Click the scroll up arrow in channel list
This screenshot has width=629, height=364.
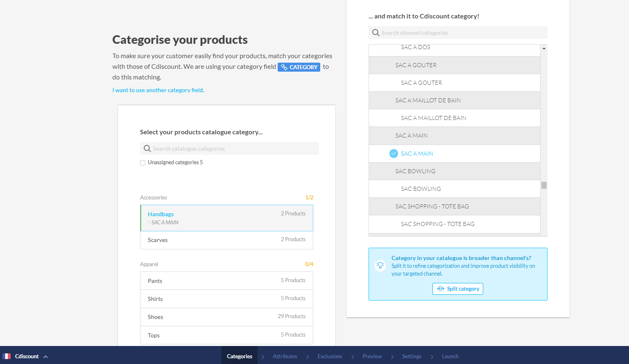pyautogui.click(x=544, y=48)
